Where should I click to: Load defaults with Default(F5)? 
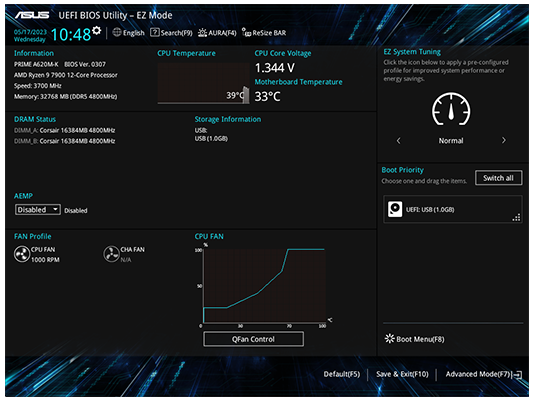click(342, 374)
